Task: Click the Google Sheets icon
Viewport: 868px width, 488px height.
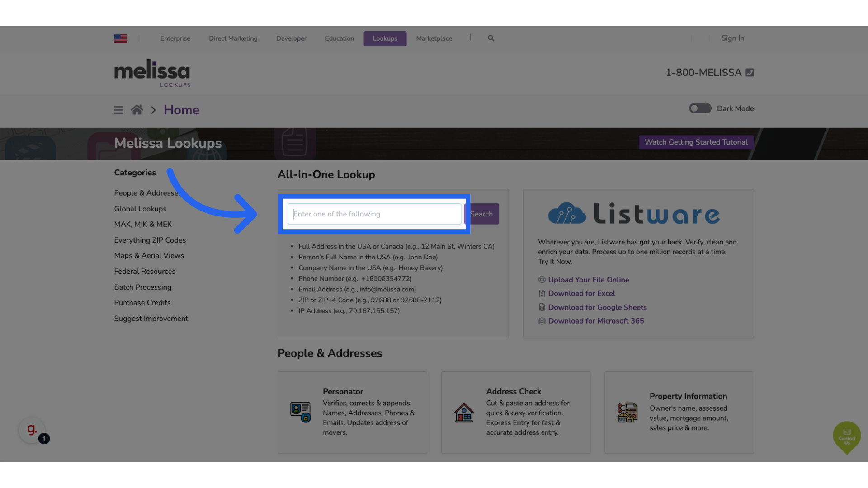Action: click(x=542, y=307)
